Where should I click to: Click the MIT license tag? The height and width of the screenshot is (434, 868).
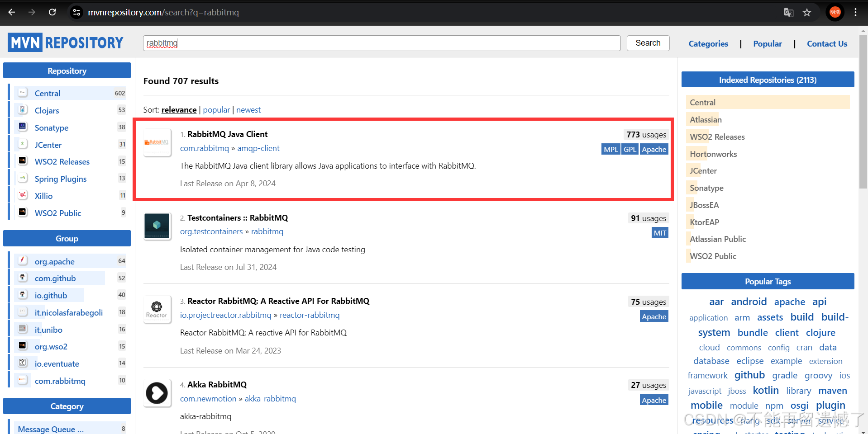coord(660,233)
